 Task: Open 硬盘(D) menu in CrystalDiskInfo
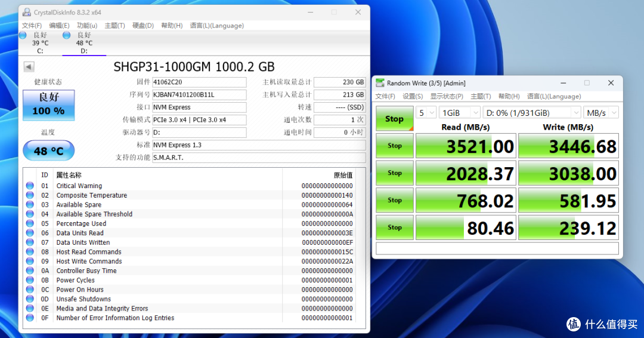pos(143,26)
